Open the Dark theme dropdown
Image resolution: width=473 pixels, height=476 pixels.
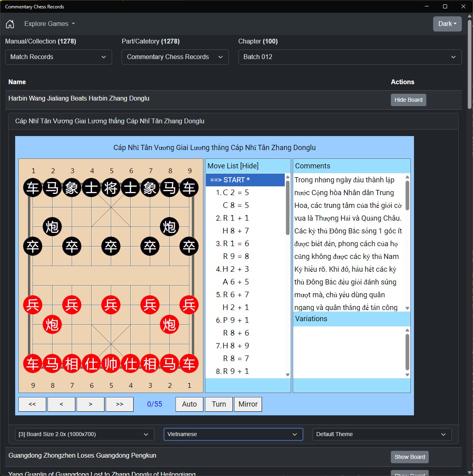[447, 24]
